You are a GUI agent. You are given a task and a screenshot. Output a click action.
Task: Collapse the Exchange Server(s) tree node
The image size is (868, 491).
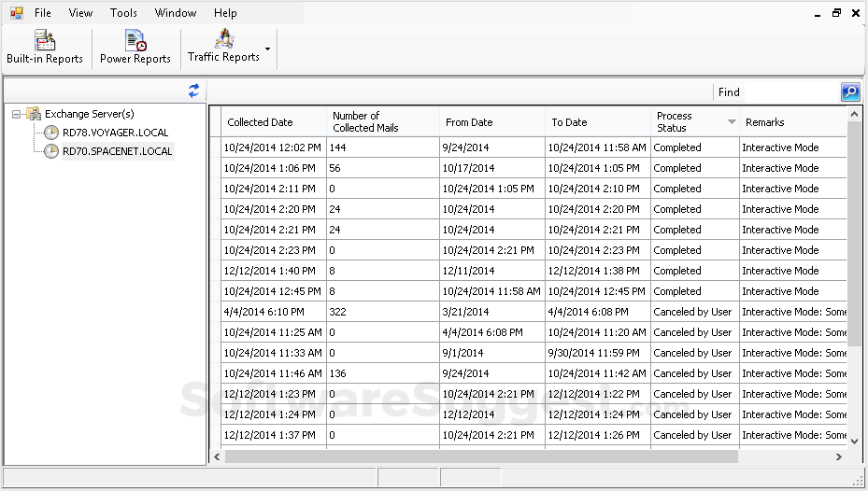click(x=16, y=114)
